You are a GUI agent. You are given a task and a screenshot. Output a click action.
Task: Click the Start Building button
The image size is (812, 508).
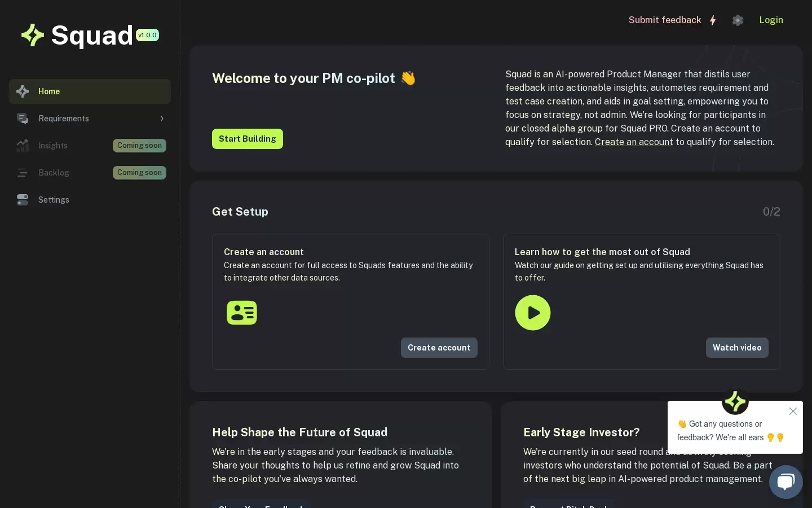tap(248, 139)
